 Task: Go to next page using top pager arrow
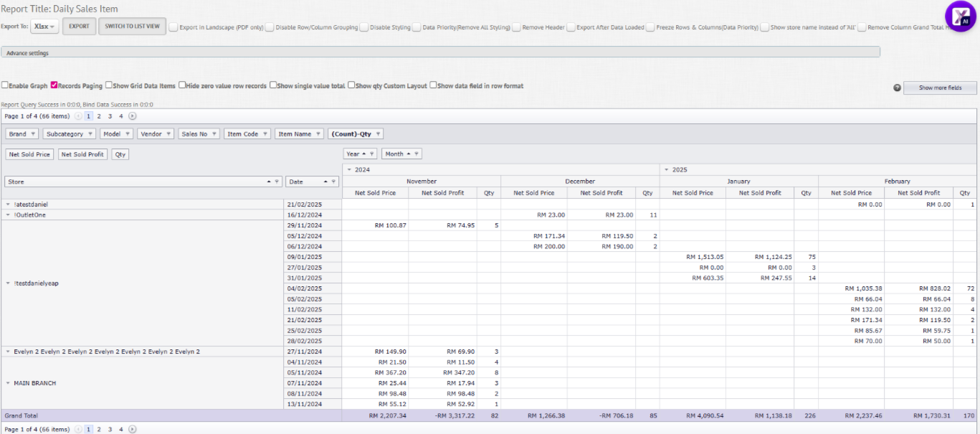click(133, 115)
